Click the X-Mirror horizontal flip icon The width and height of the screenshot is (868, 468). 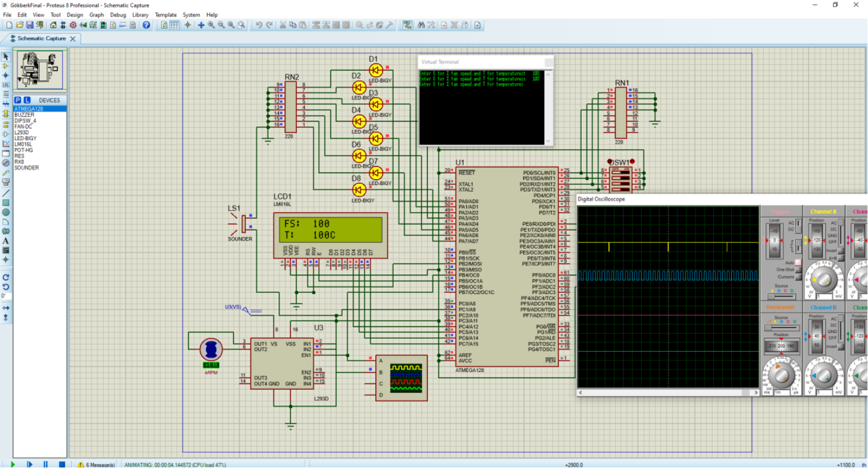[x=6, y=308]
